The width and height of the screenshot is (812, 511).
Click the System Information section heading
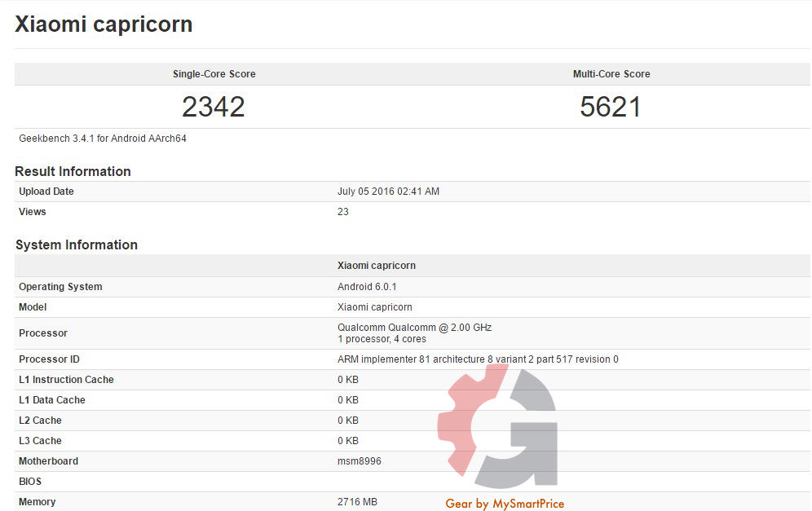pos(76,244)
